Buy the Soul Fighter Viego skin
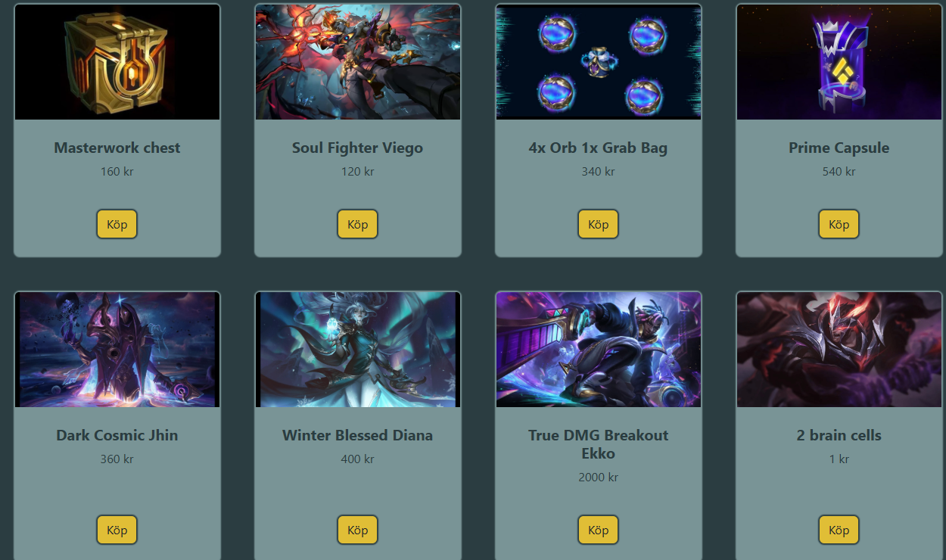This screenshot has height=560, width=946. [x=358, y=224]
